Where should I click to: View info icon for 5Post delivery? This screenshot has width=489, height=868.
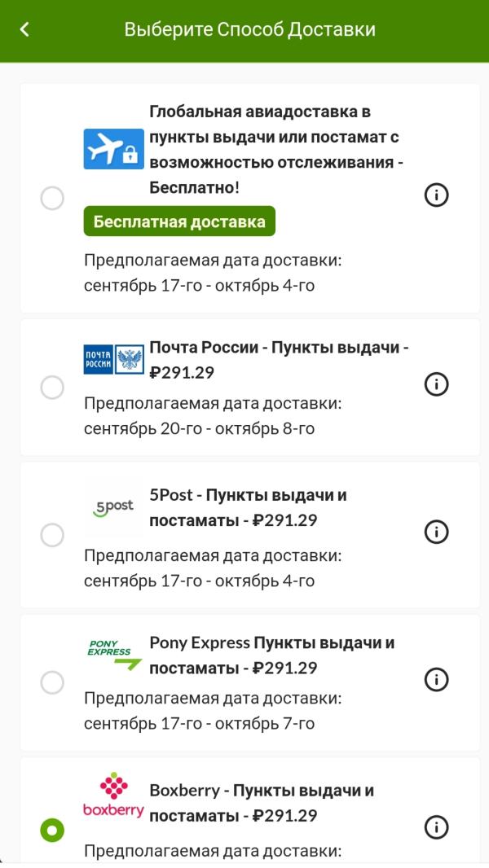click(436, 532)
